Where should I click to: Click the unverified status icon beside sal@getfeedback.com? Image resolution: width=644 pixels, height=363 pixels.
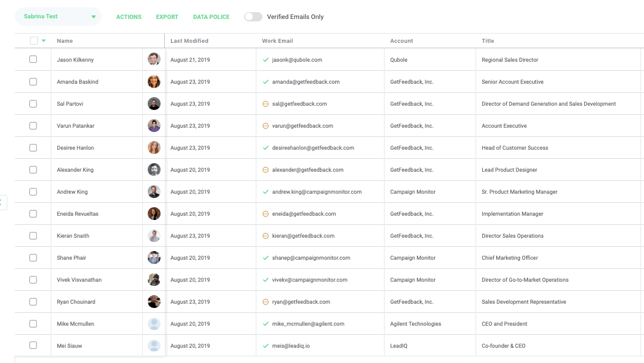point(266,104)
